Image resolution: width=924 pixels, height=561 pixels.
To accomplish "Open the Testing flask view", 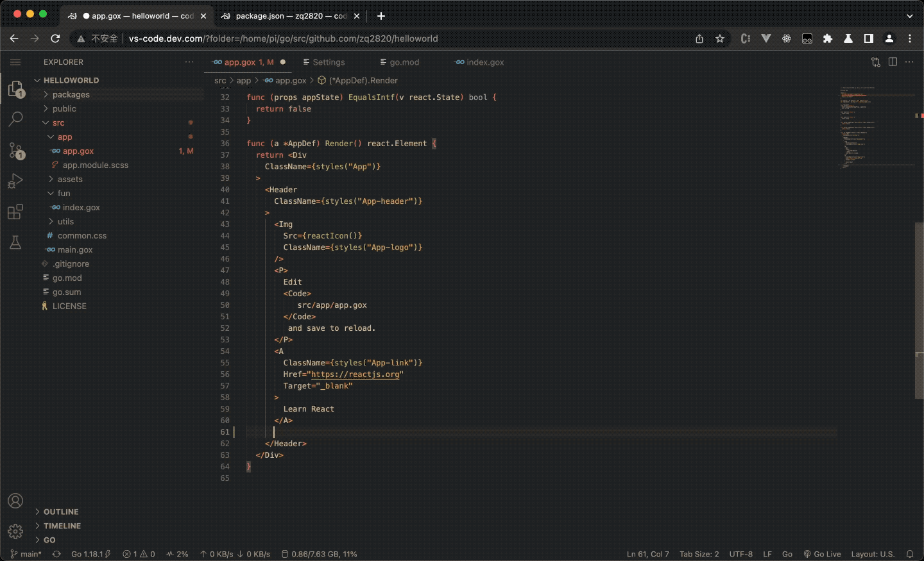I will pyautogui.click(x=16, y=242).
